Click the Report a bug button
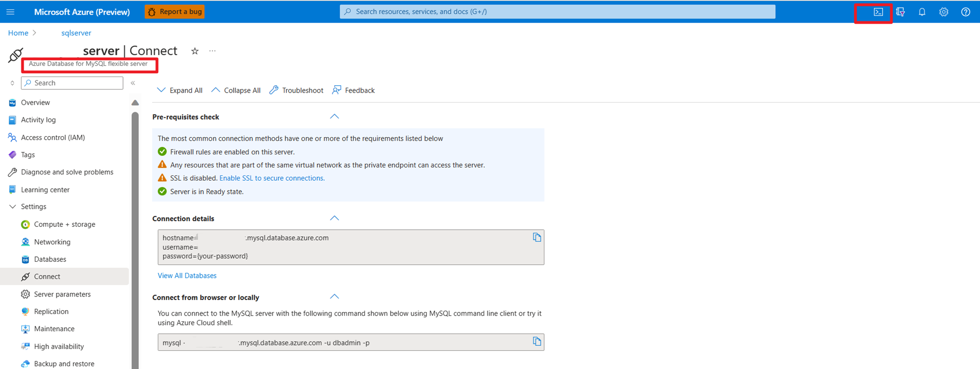This screenshot has width=980, height=369. coord(175,12)
